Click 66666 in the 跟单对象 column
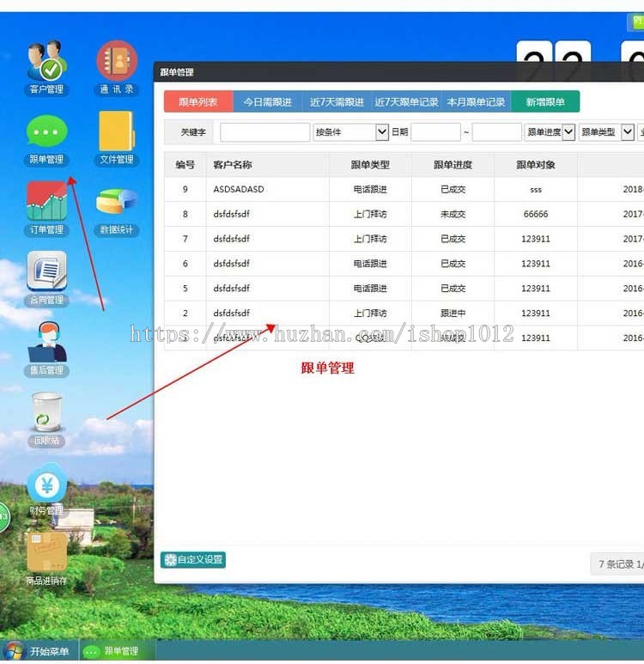This screenshot has width=644, height=664. [536, 214]
